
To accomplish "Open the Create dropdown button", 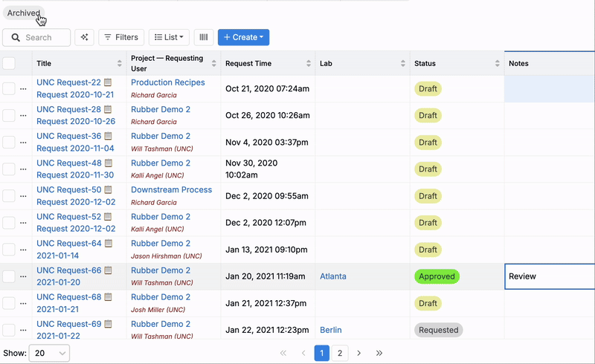I will click(243, 37).
